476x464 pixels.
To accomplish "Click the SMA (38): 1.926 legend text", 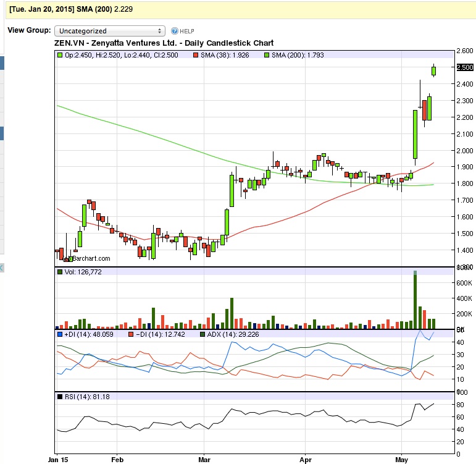I will (225, 56).
